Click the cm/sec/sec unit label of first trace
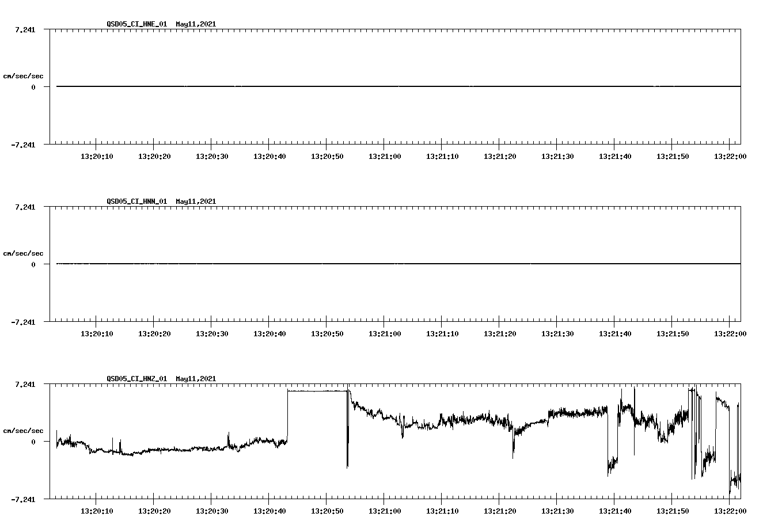Image resolution: width=782 pixels, height=532 pixels. click(24, 75)
